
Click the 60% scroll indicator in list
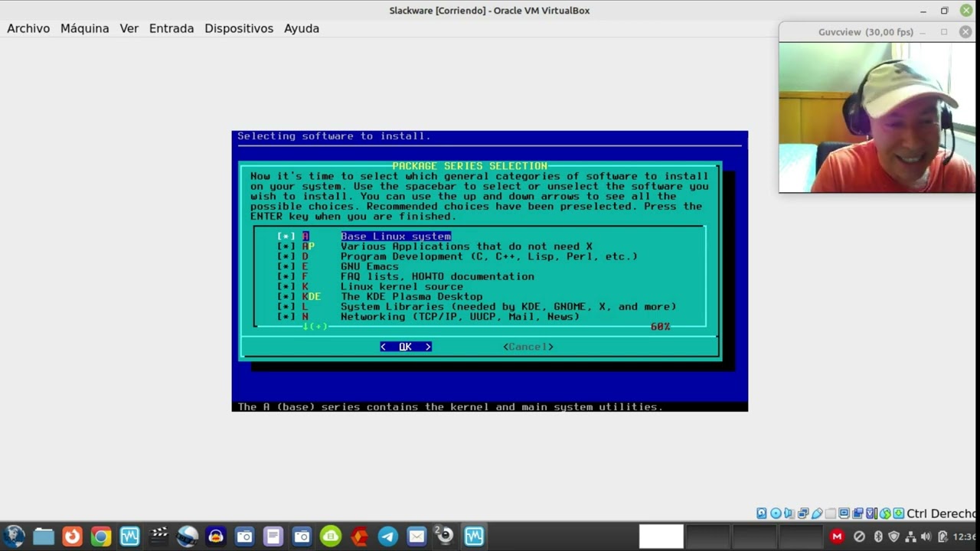point(660,327)
